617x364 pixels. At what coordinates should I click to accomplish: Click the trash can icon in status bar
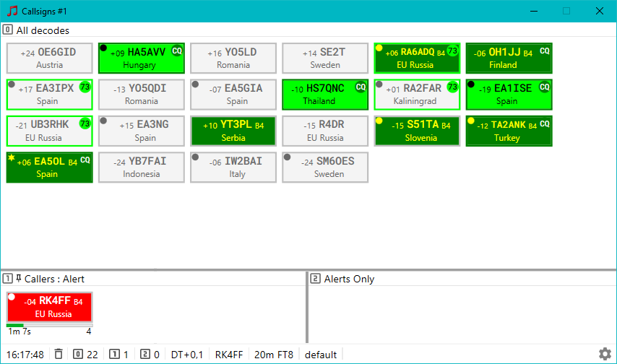(x=59, y=355)
